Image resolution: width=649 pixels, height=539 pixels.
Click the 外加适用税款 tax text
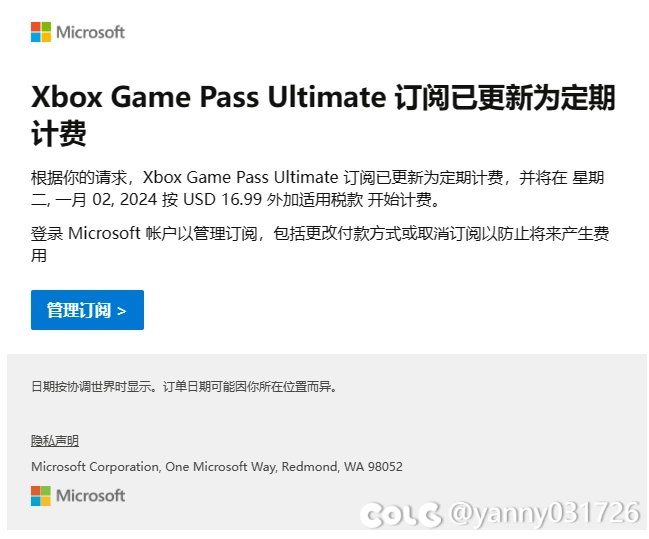pos(315,200)
